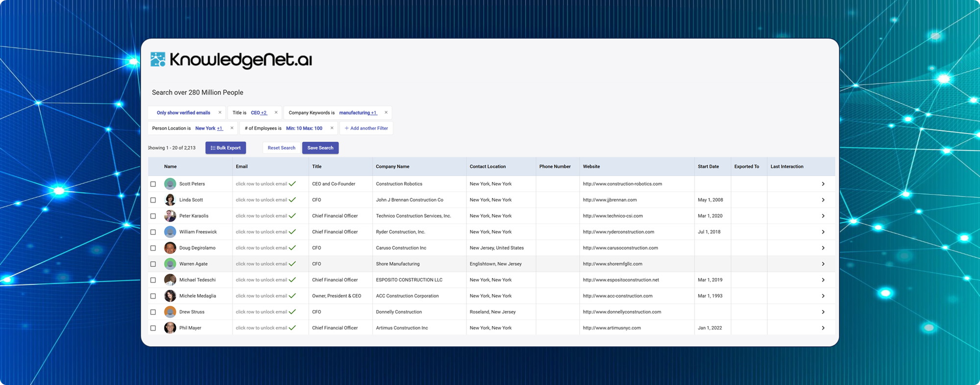Click verified checkmark in Scott Peters email
Screen dimensions: 980x385
coord(293,184)
